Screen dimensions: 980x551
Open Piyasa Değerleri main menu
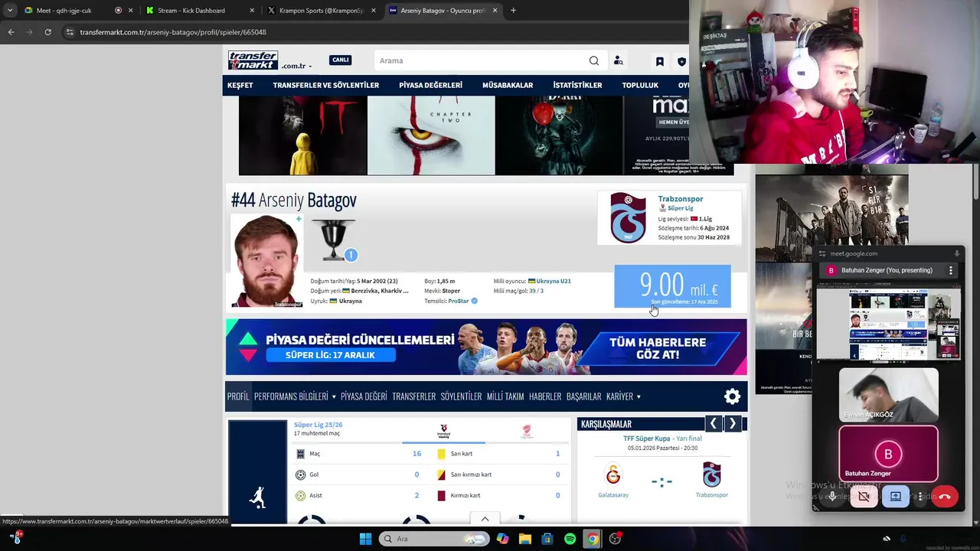(430, 85)
